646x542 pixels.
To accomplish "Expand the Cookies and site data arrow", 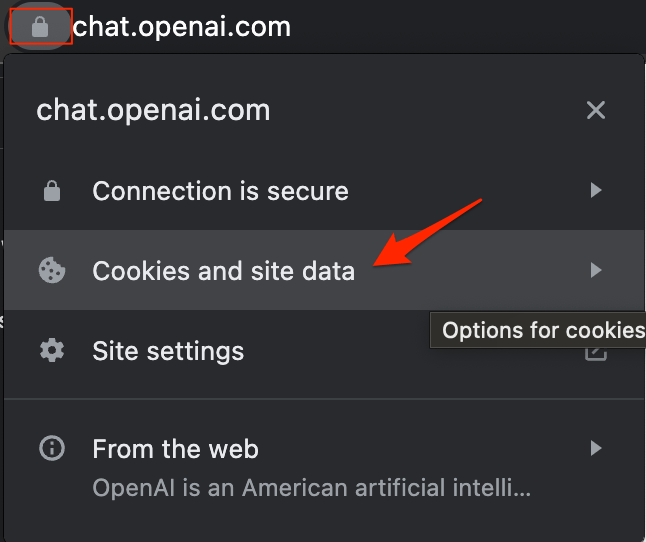I will [x=596, y=270].
